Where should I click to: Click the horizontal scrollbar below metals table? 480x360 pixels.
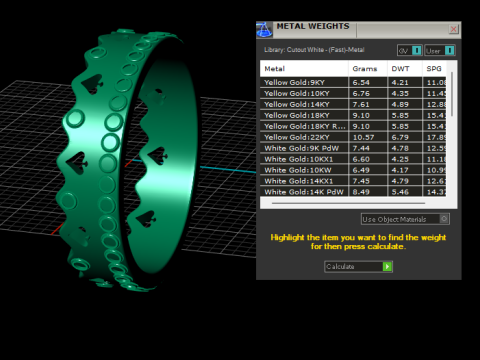348,203
